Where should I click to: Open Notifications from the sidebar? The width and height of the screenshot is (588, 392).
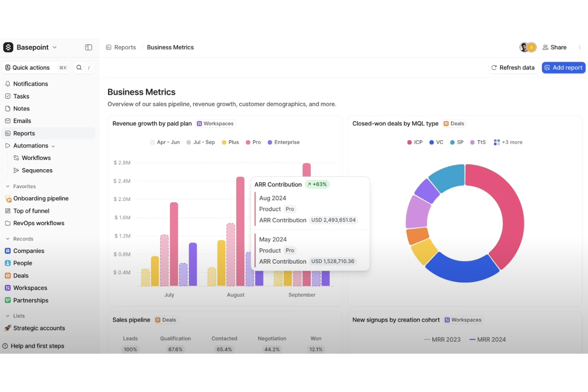tap(31, 84)
